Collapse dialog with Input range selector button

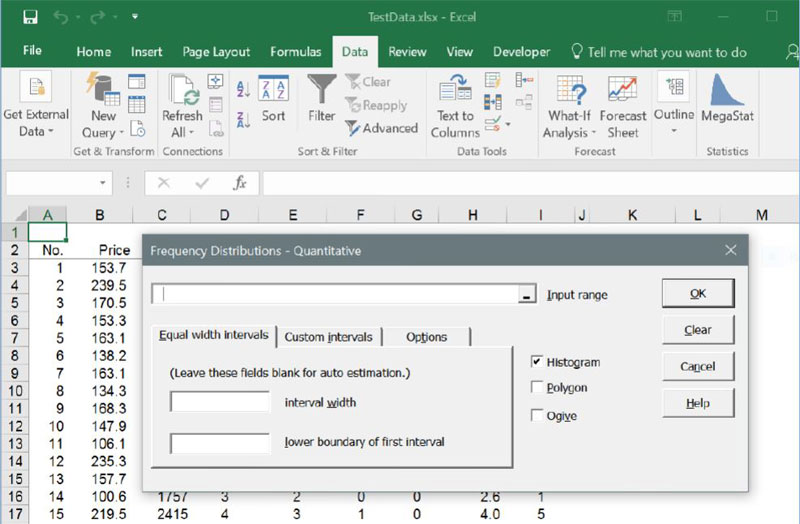pyautogui.click(x=527, y=295)
